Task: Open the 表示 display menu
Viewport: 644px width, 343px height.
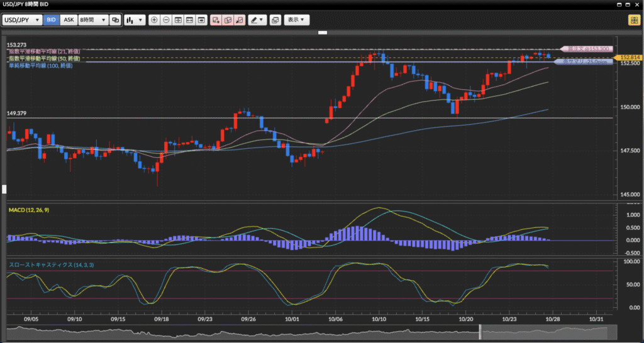Action: pos(296,20)
